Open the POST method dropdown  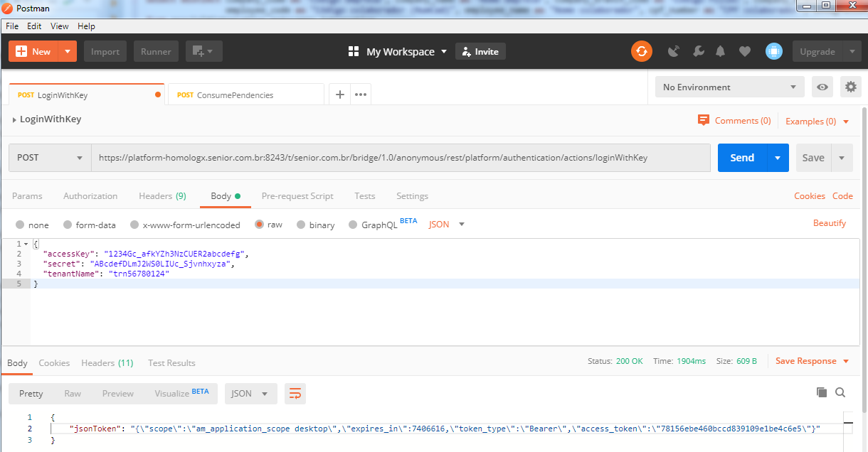[x=50, y=158]
